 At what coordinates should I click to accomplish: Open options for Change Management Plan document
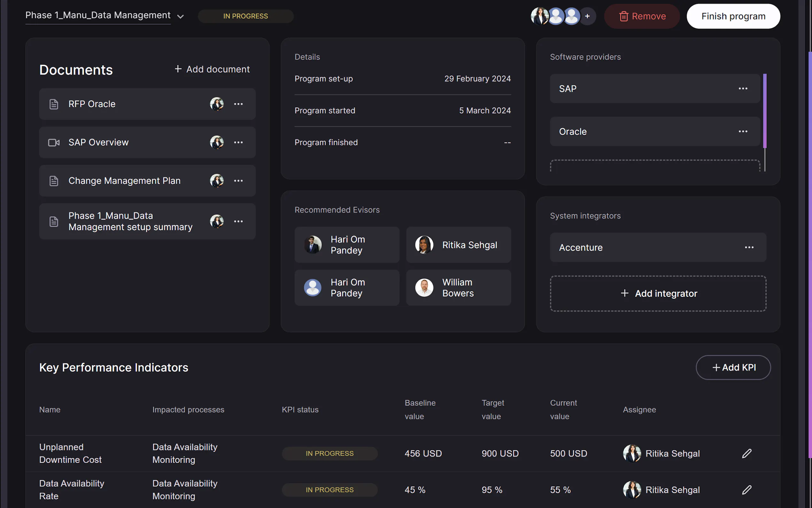pos(238,180)
